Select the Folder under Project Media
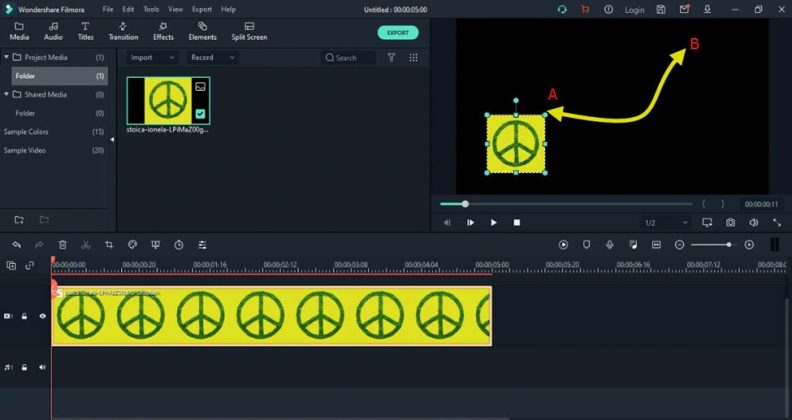The height and width of the screenshot is (420, 792). 60,76
